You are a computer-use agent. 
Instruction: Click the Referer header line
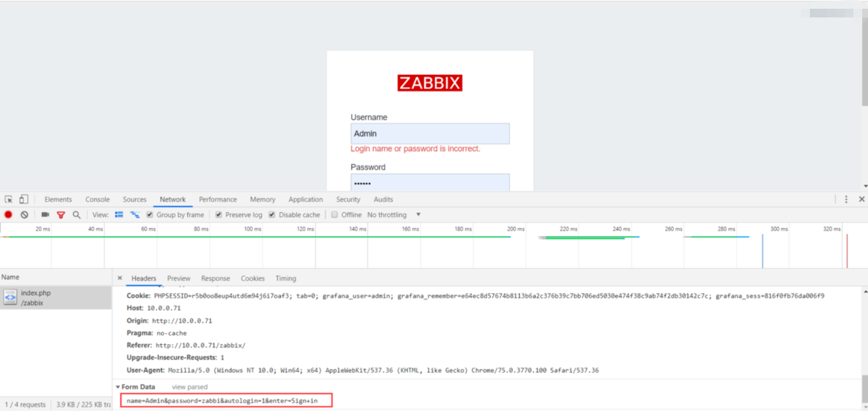(186, 345)
